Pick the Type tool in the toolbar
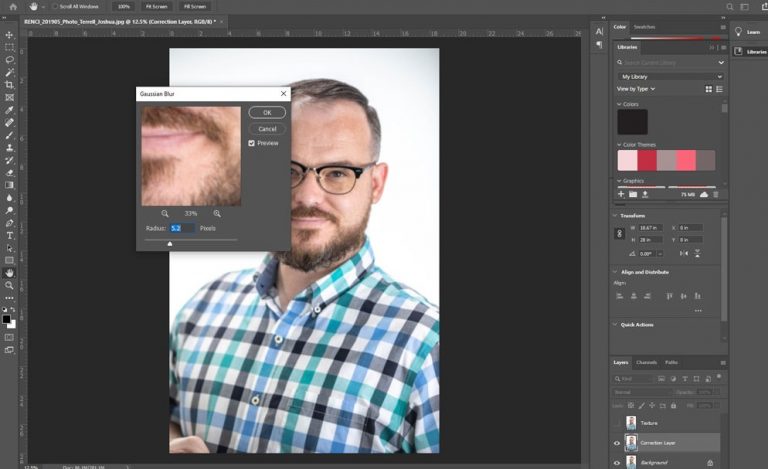This screenshot has height=469, width=768. (9, 235)
